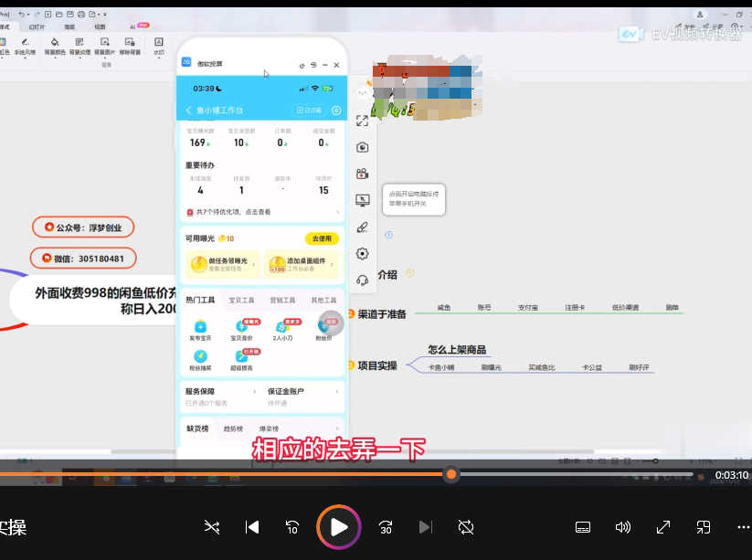The image size is (752, 560).
Task: Open mirroring settings gear icon
Action: [362, 254]
